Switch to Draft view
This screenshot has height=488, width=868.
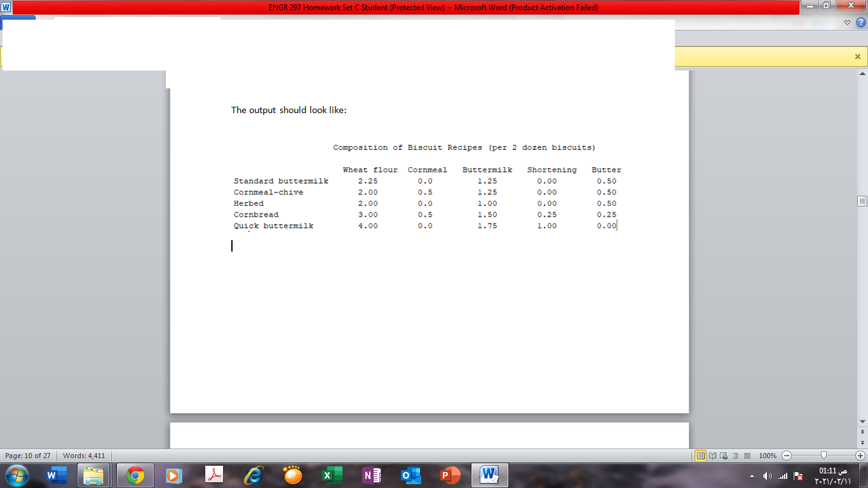click(747, 456)
